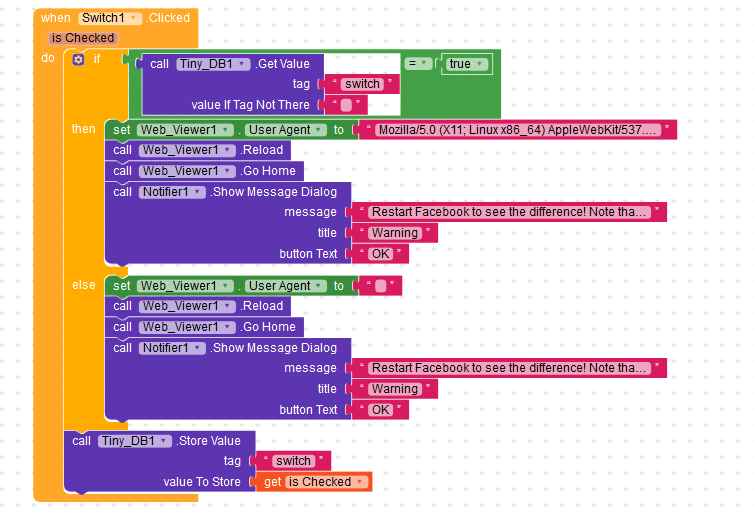Select the else branch OK button text block
The image size is (753, 514).
coord(380,410)
